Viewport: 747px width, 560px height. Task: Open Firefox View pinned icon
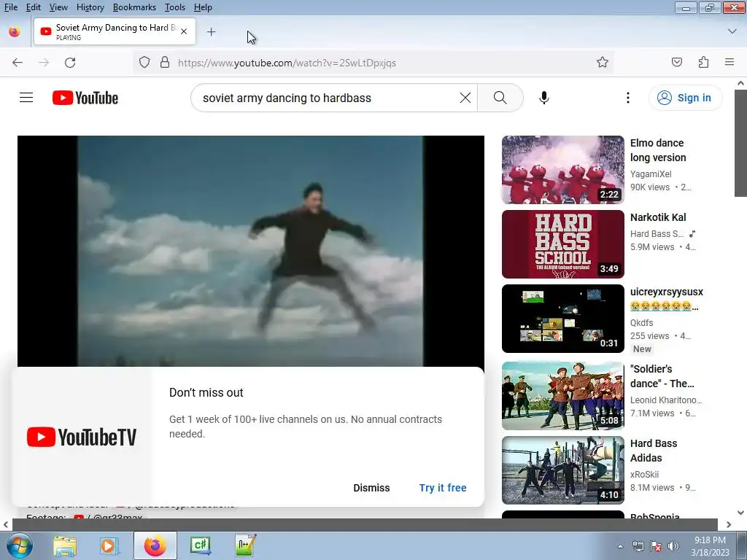pyautogui.click(x=15, y=32)
